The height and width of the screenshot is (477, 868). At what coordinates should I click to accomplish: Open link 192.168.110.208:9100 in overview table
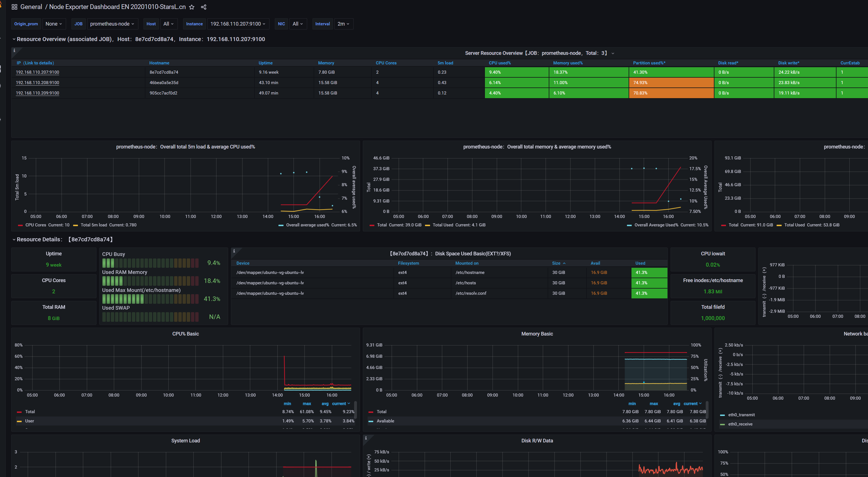tap(37, 82)
